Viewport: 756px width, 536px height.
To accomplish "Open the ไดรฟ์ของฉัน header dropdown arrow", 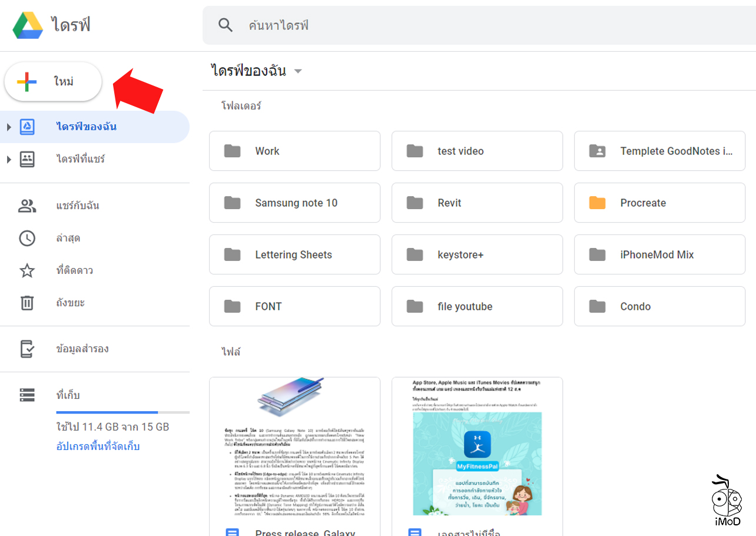I will [x=299, y=70].
